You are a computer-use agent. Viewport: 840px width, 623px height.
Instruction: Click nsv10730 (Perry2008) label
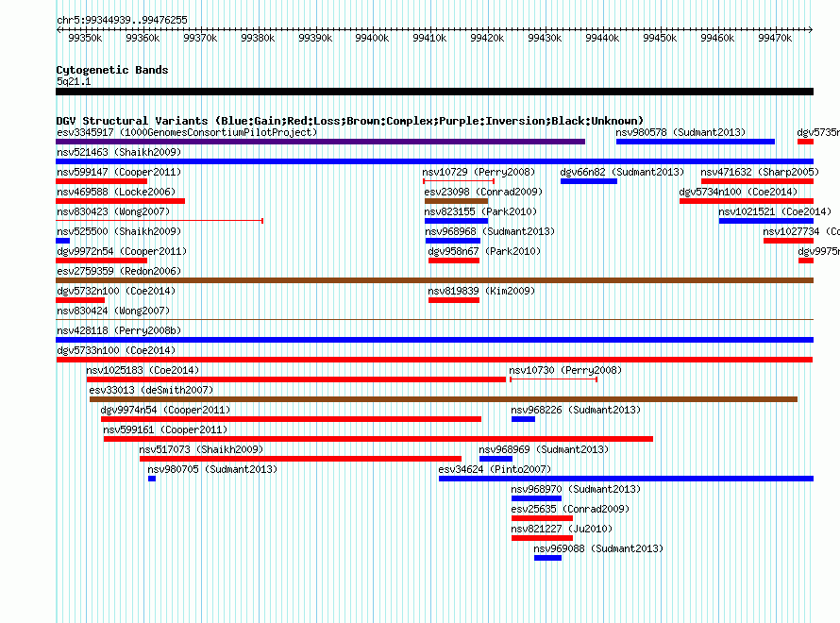[565, 370]
